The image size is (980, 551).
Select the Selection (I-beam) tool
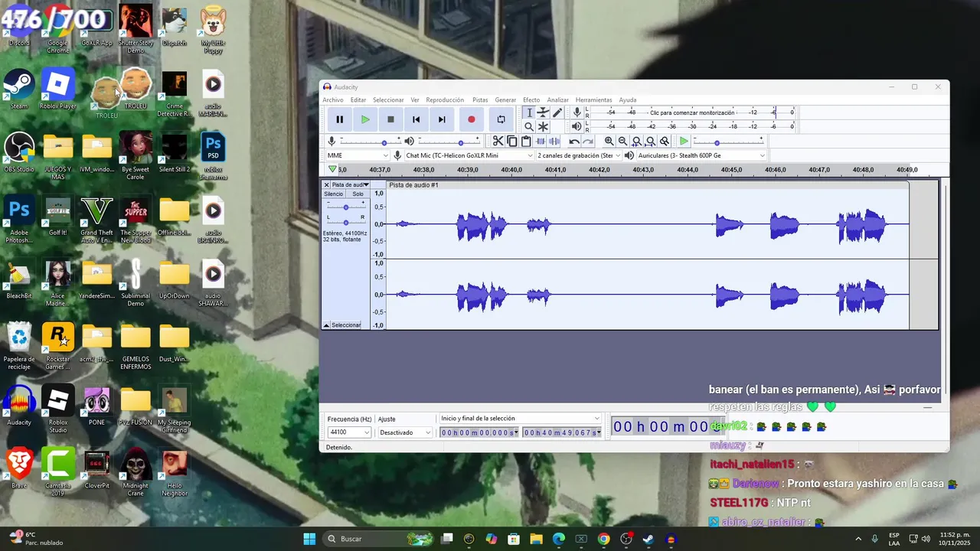pos(528,112)
